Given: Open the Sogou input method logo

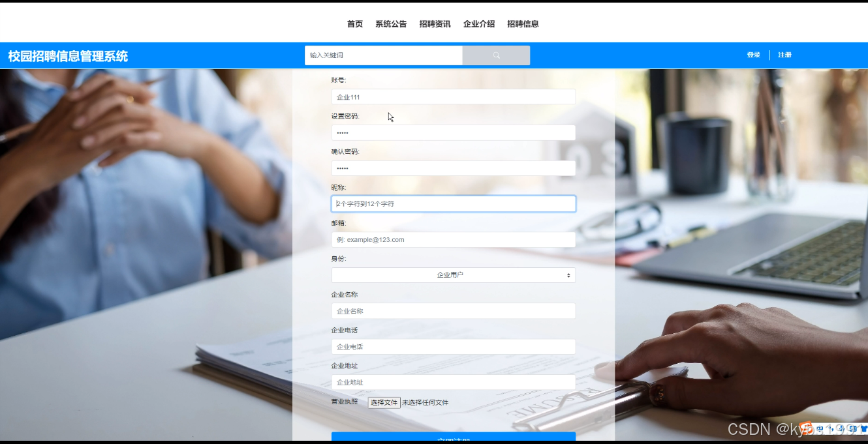Looking at the screenshot, I should coord(807,428).
